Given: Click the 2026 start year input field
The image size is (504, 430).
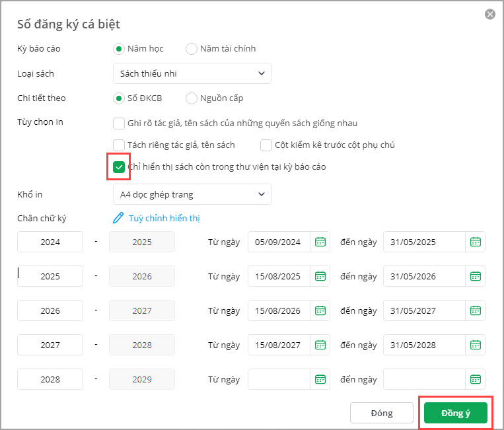Looking at the screenshot, I should pos(50,310).
